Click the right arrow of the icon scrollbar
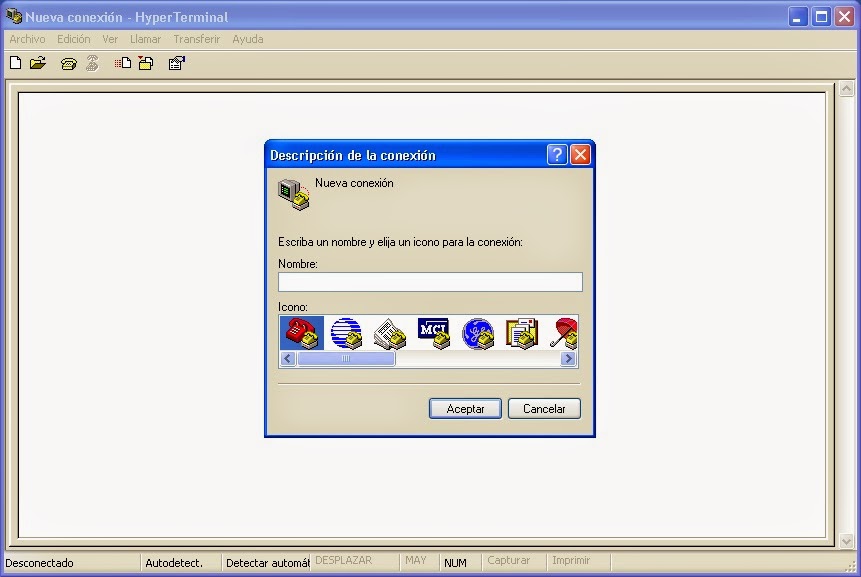 click(568, 358)
